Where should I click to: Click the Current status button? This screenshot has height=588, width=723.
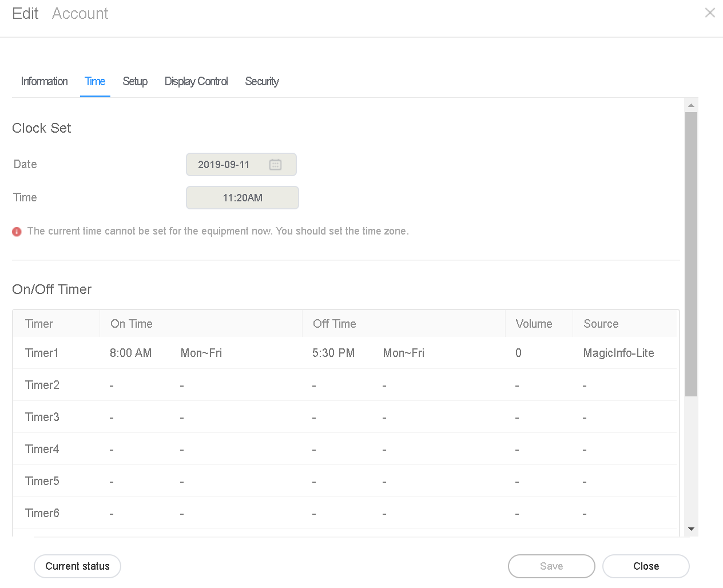(x=77, y=566)
